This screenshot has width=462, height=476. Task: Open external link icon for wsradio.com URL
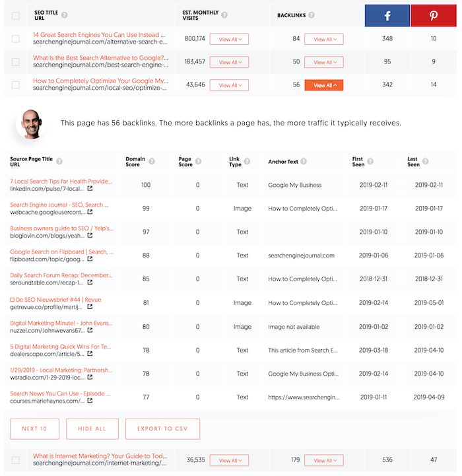(90, 378)
